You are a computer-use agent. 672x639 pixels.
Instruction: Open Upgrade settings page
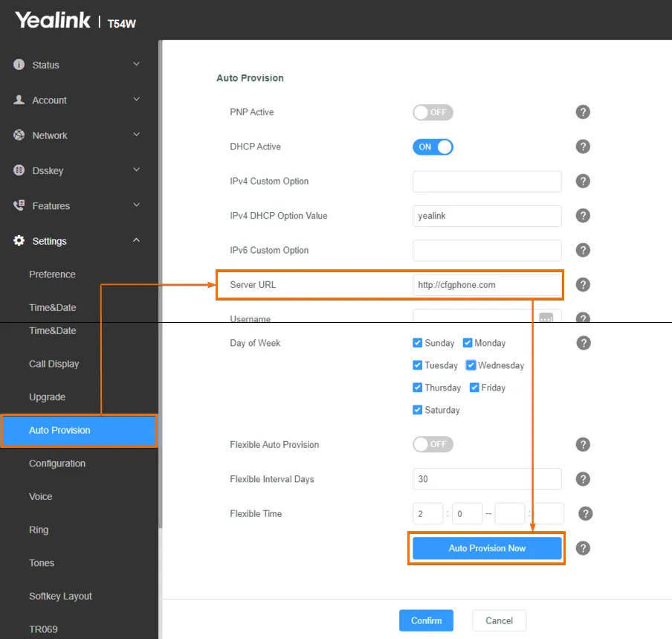pyautogui.click(x=47, y=397)
